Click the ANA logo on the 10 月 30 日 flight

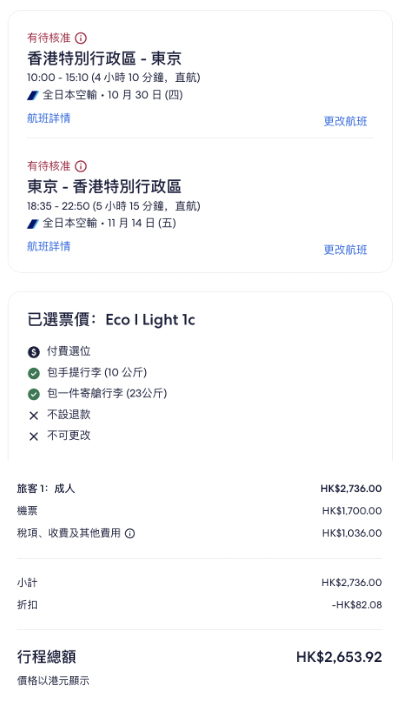tap(33, 95)
